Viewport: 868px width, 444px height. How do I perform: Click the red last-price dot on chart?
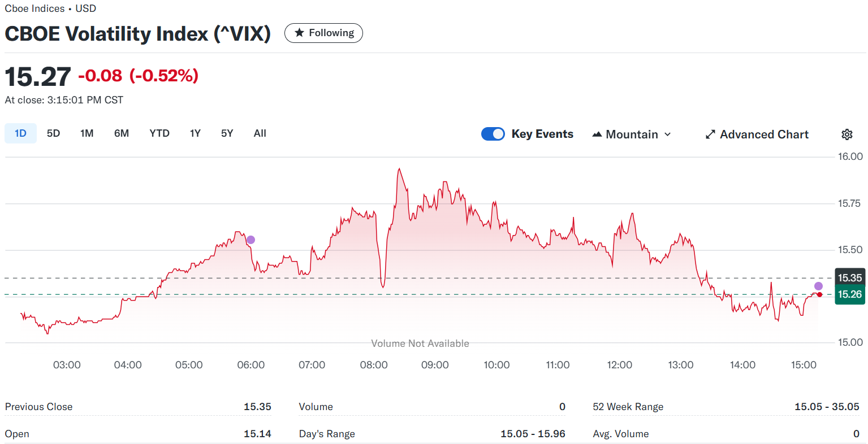pos(819,294)
